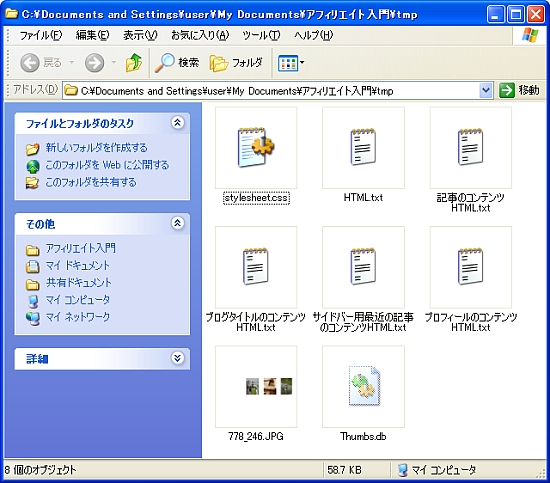The height and width of the screenshot is (483, 550).
Task: Click 58.7 KB in status bar
Action: pyautogui.click(x=344, y=470)
